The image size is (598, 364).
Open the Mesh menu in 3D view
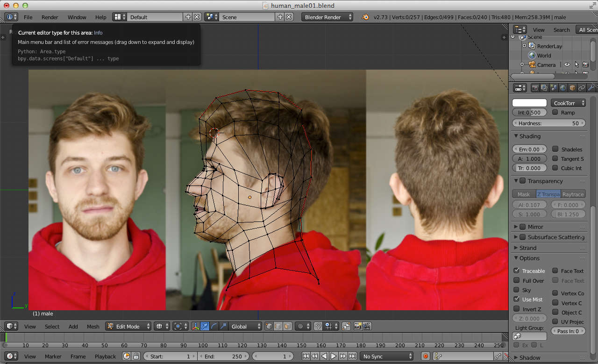point(93,327)
